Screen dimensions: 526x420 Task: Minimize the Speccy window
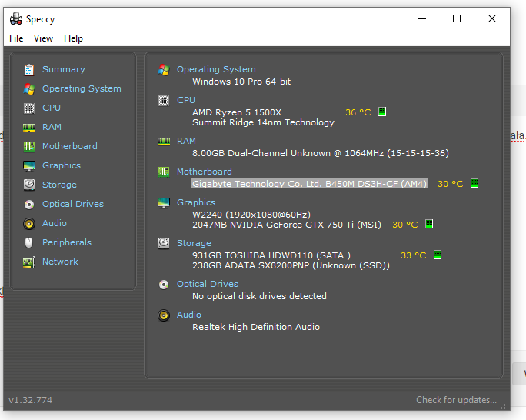[422, 18]
